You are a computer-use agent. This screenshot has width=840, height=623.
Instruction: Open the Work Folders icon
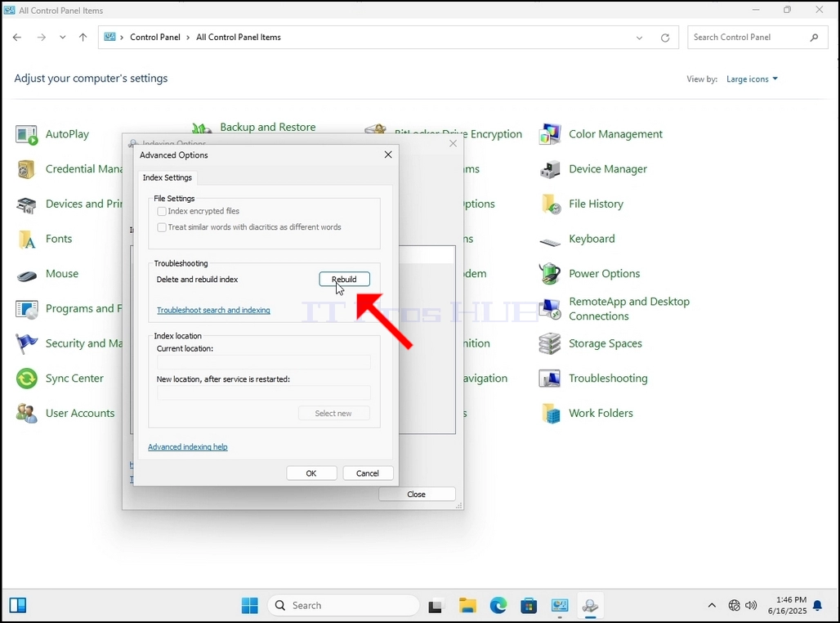tap(550, 414)
